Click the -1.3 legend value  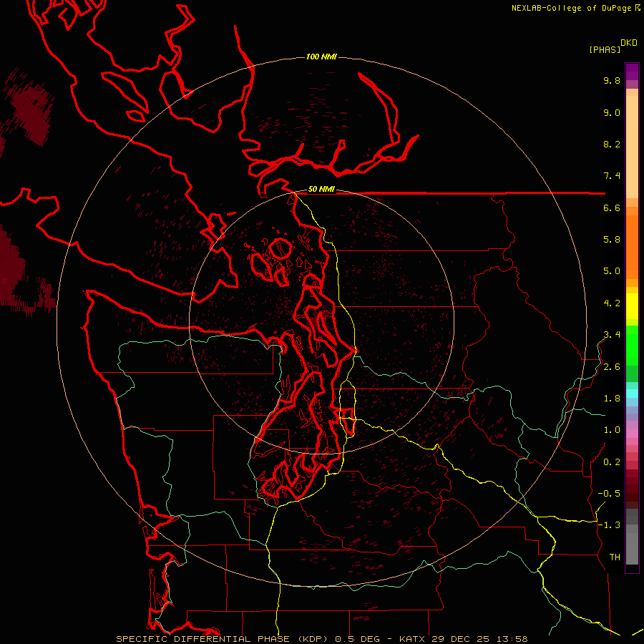609,525
